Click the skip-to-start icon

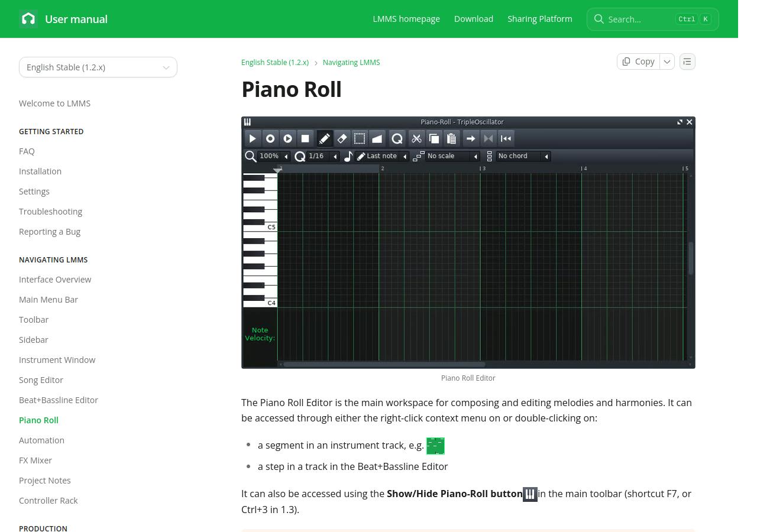[x=506, y=138]
